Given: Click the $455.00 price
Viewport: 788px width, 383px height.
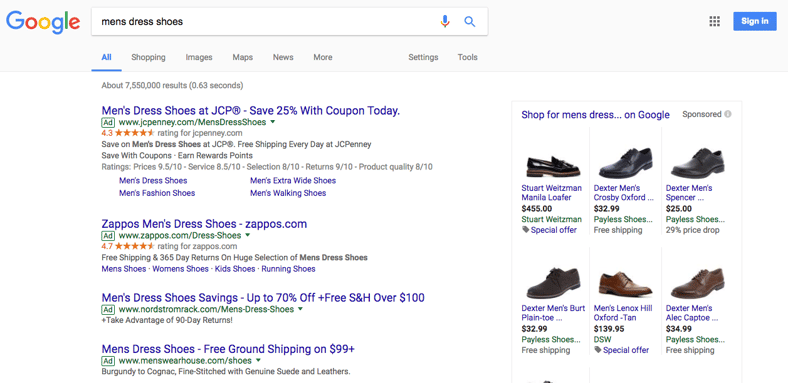Looking at the screenshot, I should [x=537, y=209].
